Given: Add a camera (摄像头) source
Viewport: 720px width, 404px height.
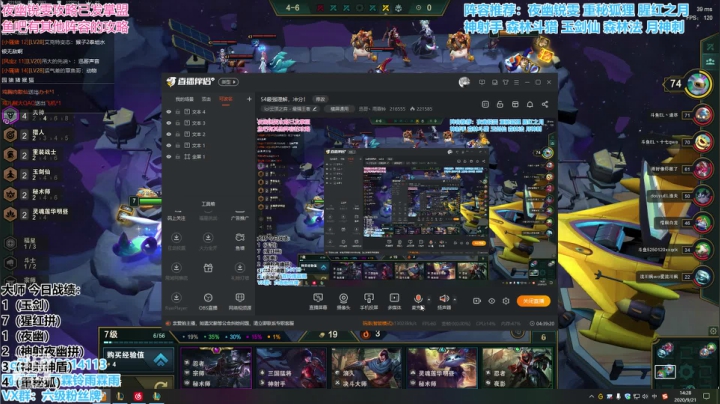Looking at the screenshot, I should click(x=343, y=301).
